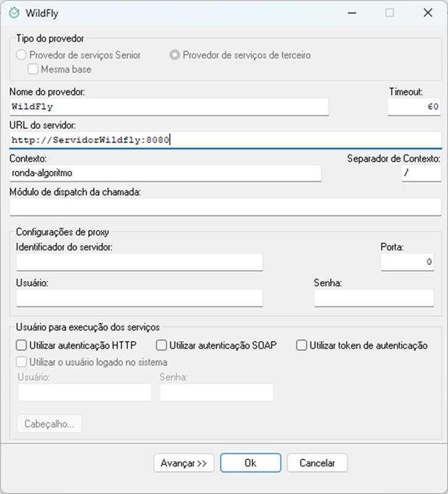
Task: Click the Contexto input field
Action: pyautogui.click(x=165, y=173)
